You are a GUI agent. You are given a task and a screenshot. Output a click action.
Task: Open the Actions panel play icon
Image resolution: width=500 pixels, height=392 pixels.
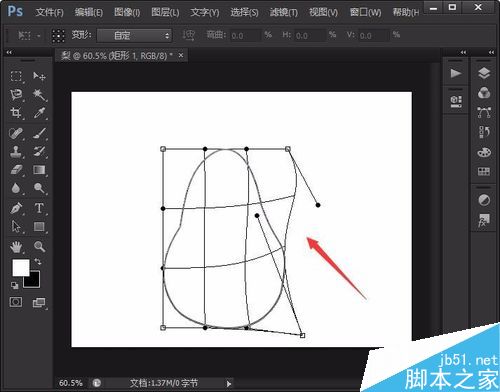click(455, 73)
